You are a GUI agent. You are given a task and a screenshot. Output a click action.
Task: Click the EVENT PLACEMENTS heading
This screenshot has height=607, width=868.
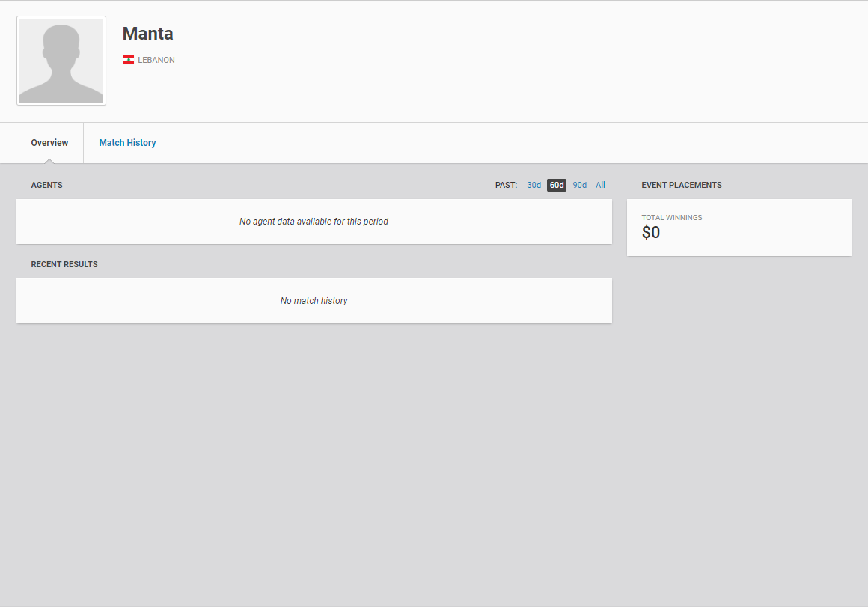point(682,185)
